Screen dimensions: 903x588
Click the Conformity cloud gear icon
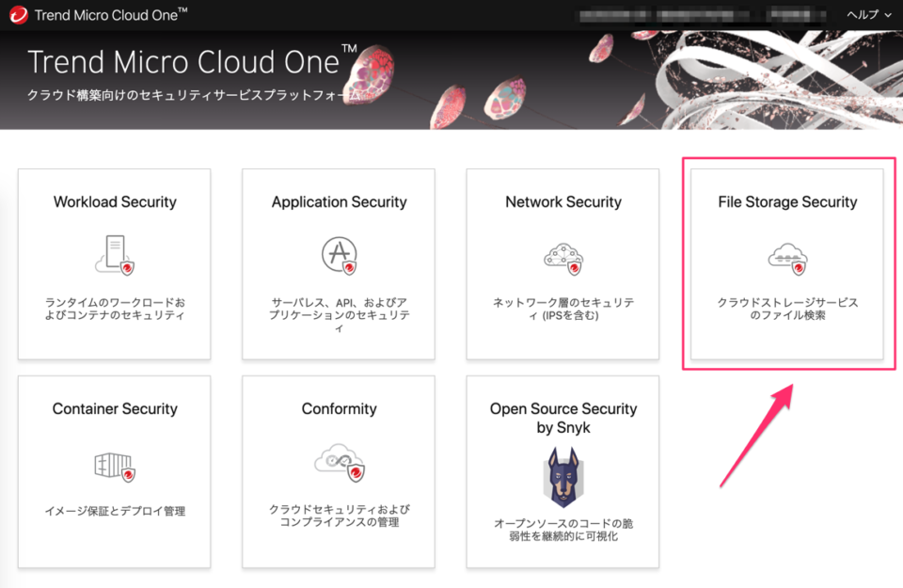(x=338, y=463)
